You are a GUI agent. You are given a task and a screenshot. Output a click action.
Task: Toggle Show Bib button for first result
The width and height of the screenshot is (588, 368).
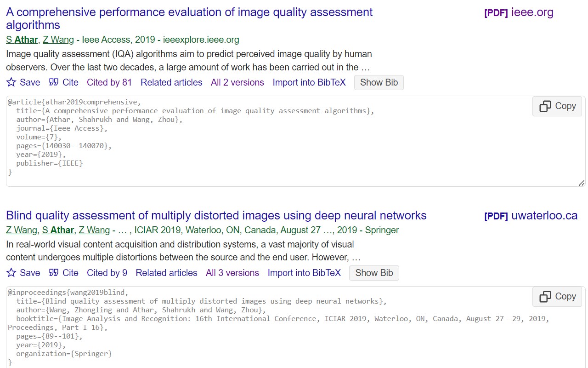click(x=379, y=83)
